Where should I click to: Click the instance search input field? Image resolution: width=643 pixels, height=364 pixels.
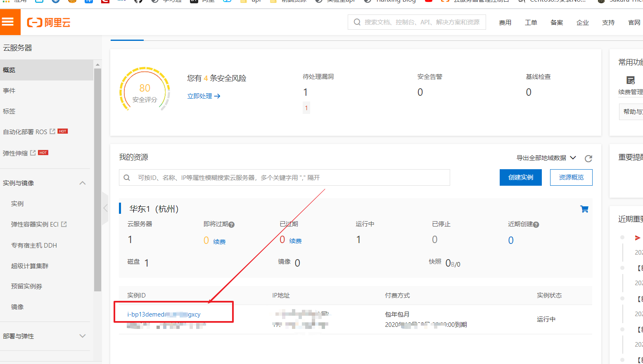[285, 177]
